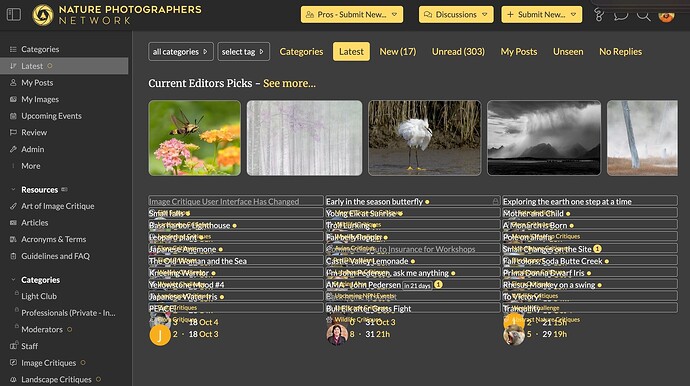Open the moth on flowers thumbnail

click(195, 138)
